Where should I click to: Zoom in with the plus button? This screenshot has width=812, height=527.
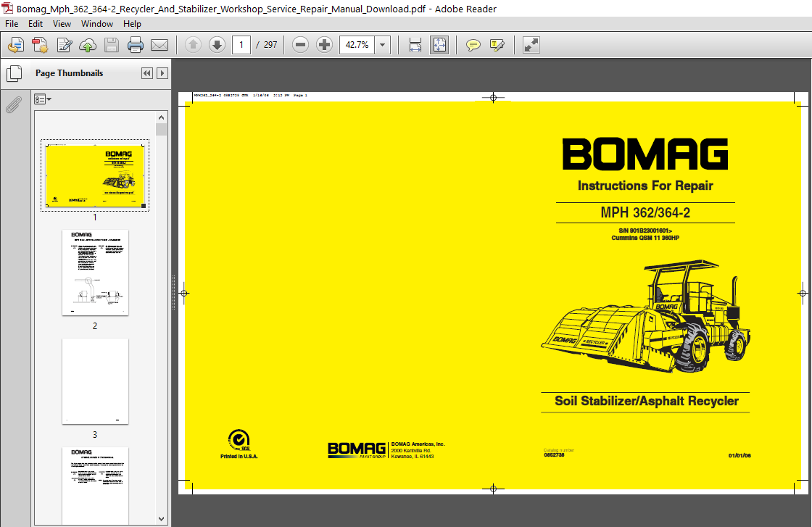pyautogui.click(x=324, y=45)
